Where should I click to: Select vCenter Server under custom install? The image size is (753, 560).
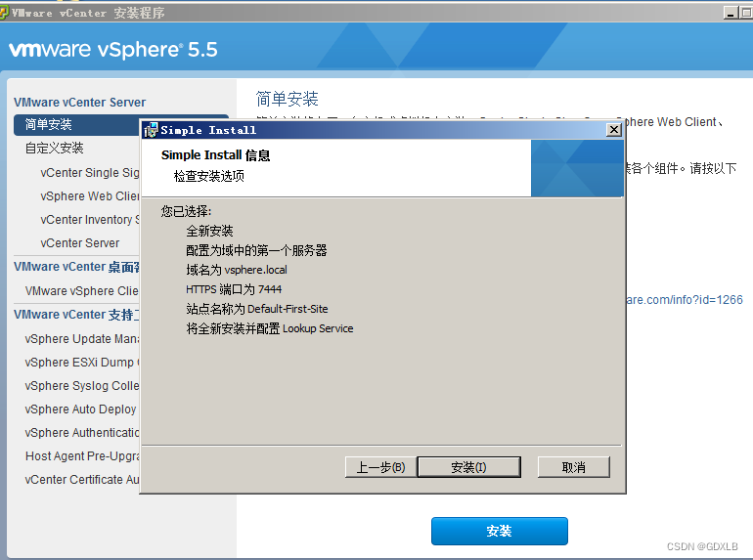[80, 243]
